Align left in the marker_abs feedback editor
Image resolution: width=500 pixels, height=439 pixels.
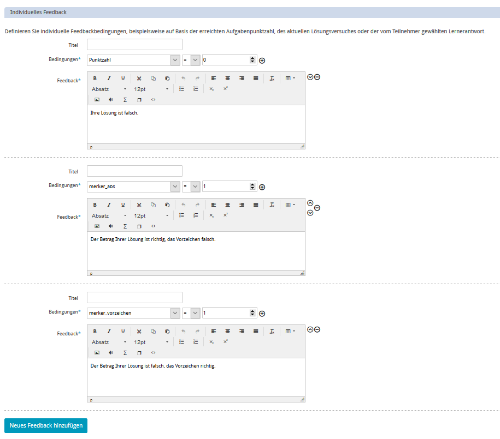coord(213,205)
